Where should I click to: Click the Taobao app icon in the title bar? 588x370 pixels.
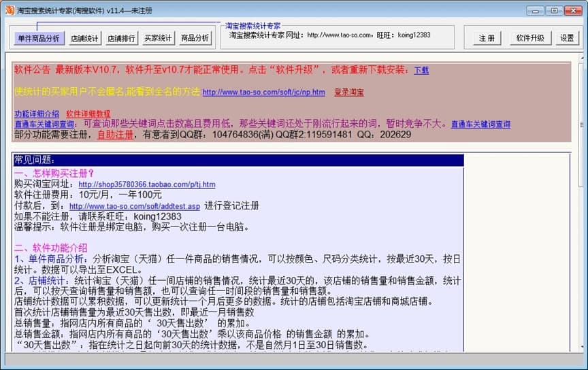click(x=10, y=10)
